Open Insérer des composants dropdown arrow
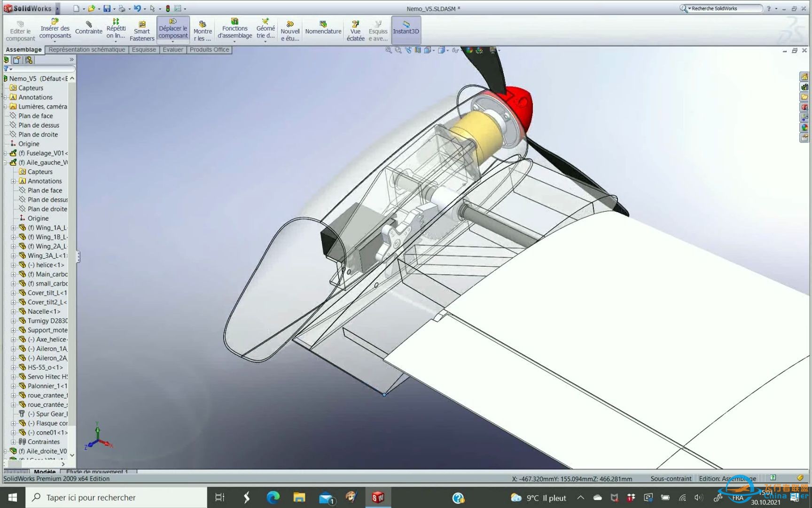 point(55,42)
